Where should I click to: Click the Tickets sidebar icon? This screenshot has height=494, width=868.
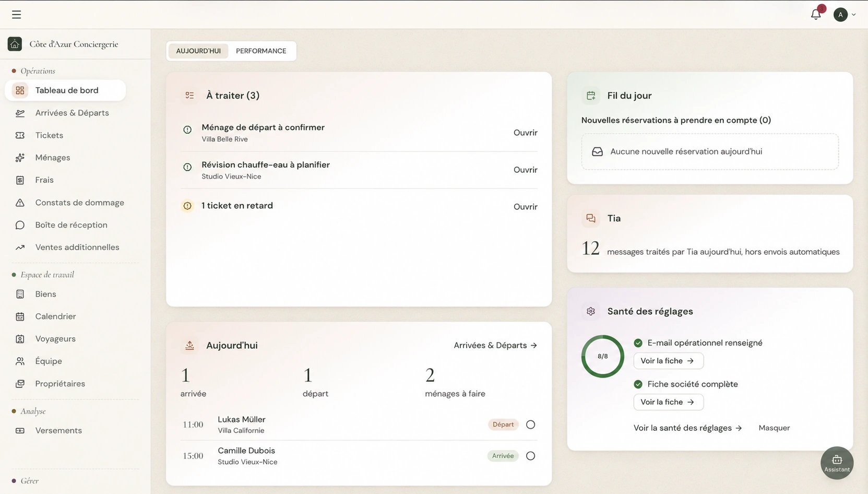pyautogui.click(x=20, y=135)
